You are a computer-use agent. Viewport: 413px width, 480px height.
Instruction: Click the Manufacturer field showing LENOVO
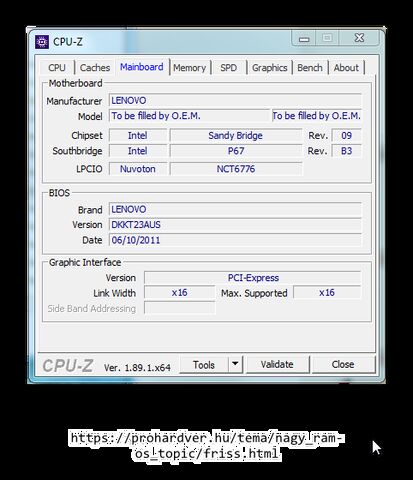click(235, 100)
